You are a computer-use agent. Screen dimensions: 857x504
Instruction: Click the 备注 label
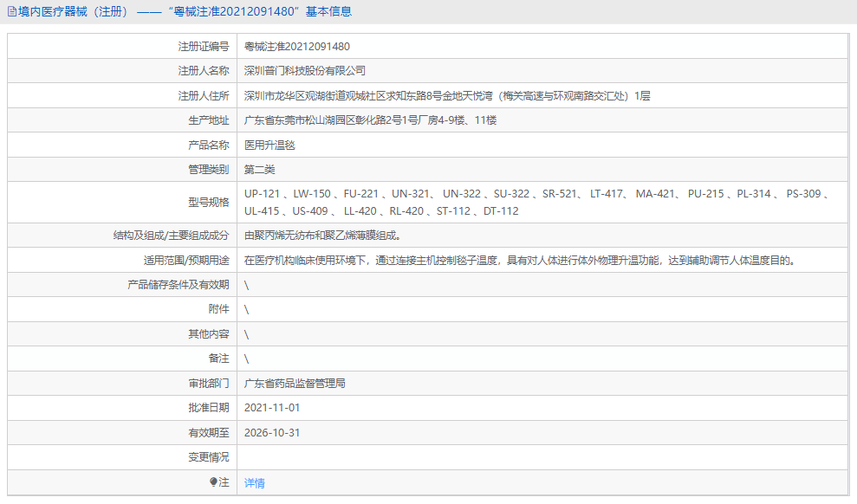click(218, 359)
